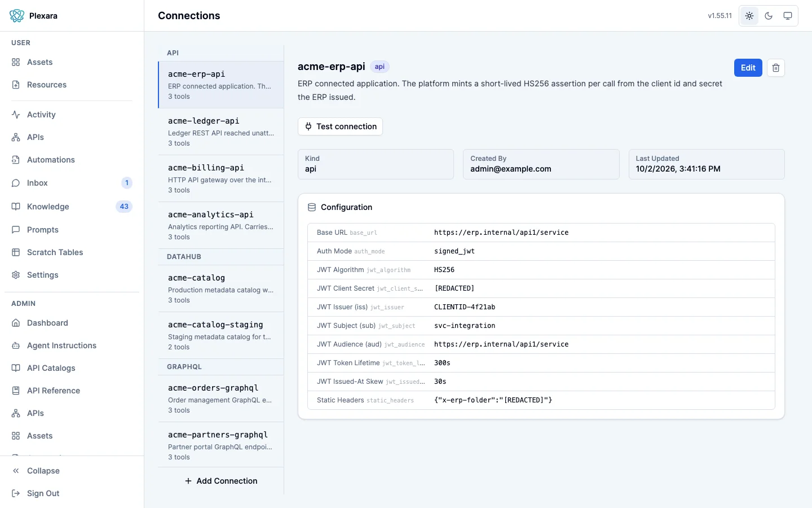This screenshot has width=812, height=508.
Task: Click the Static Headers value
Action: point(493,400)
